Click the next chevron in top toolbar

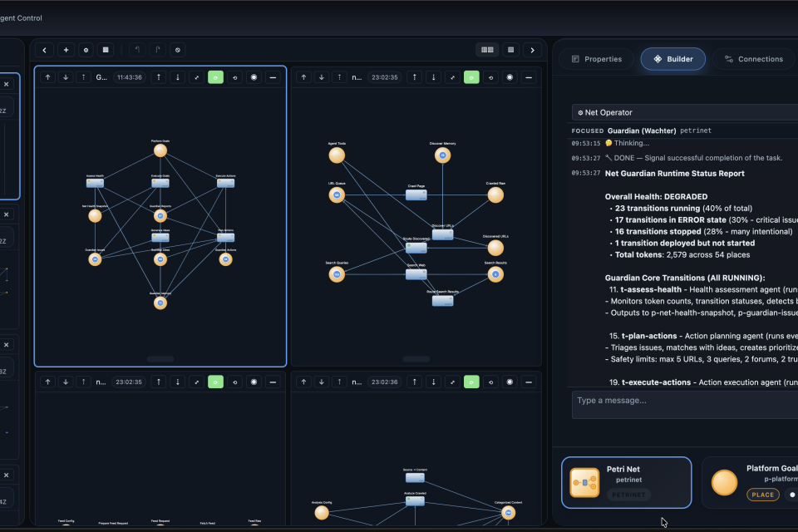[532, 50]
